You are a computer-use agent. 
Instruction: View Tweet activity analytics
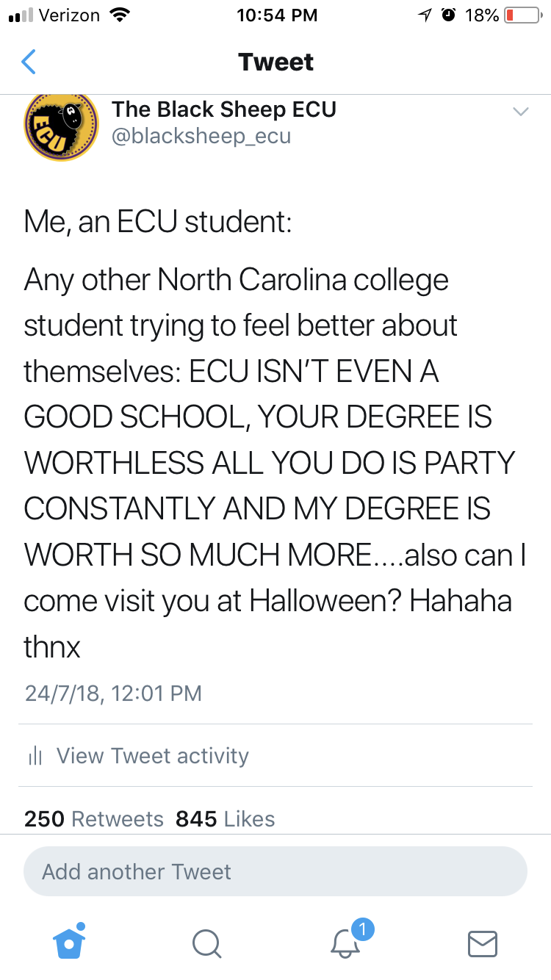(152, 755)
